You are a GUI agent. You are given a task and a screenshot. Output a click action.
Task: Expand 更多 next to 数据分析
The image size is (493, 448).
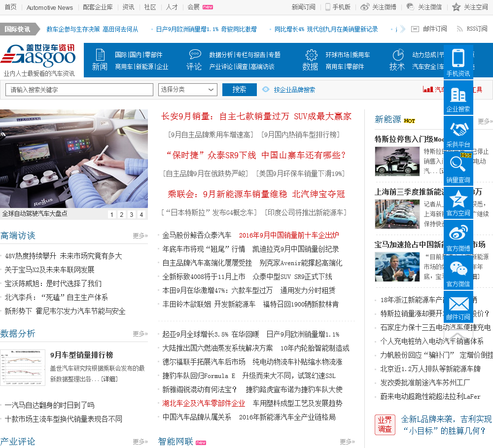tap(140, 334)
